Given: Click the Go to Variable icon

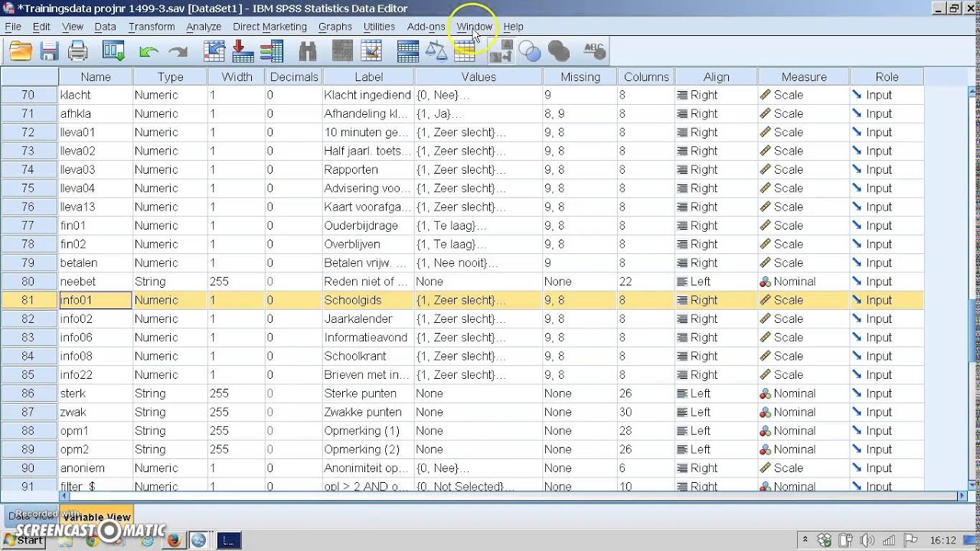Looking at the screenshot, I should 243,51.
